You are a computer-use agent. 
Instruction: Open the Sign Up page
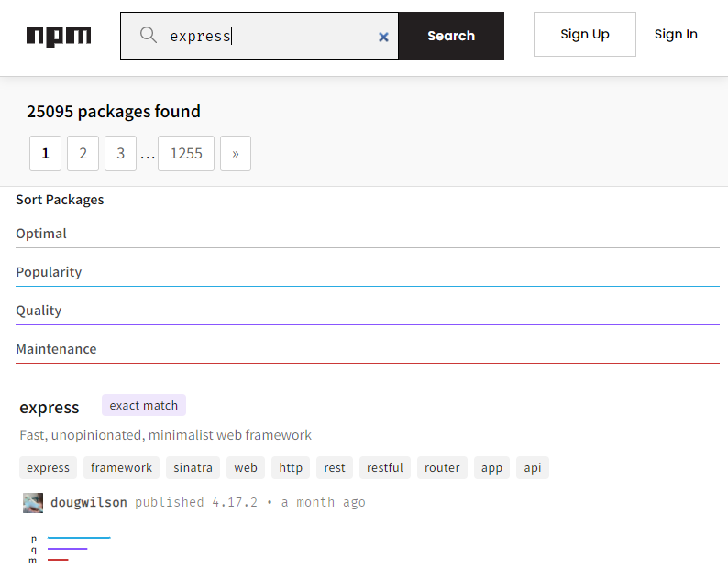coord(585,34)
